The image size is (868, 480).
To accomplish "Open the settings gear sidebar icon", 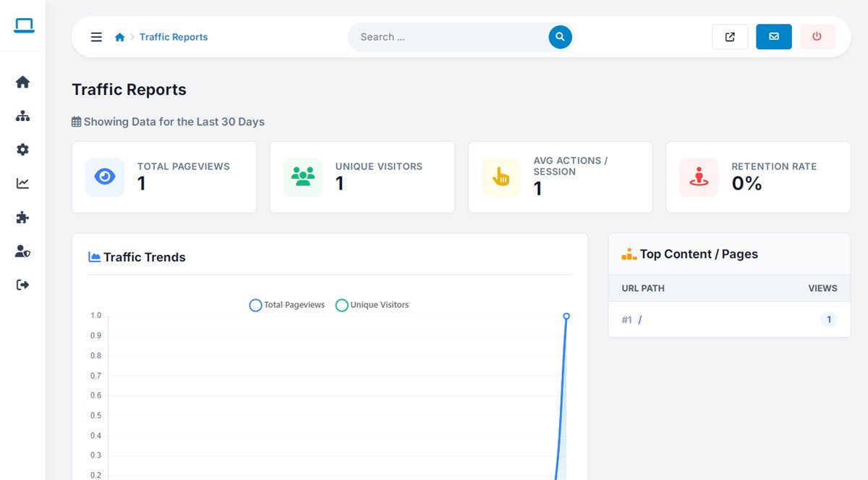I will tap(23, 150).
